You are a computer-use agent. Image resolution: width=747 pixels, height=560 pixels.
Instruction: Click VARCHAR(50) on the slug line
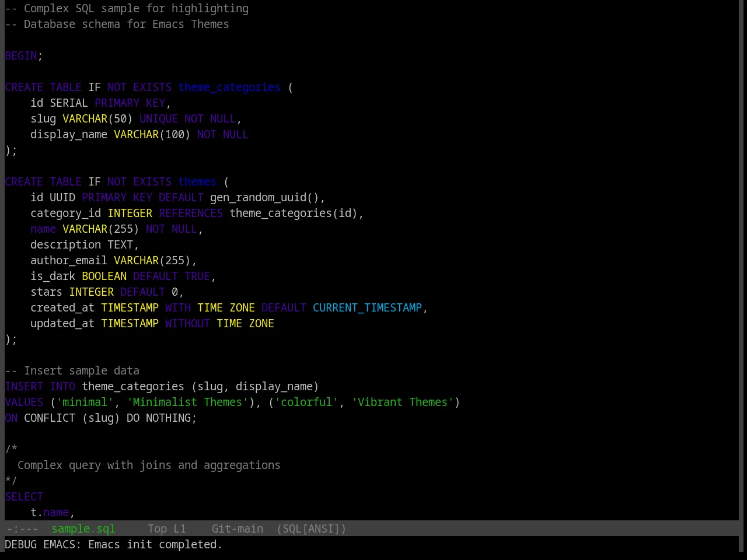point(98,118)
